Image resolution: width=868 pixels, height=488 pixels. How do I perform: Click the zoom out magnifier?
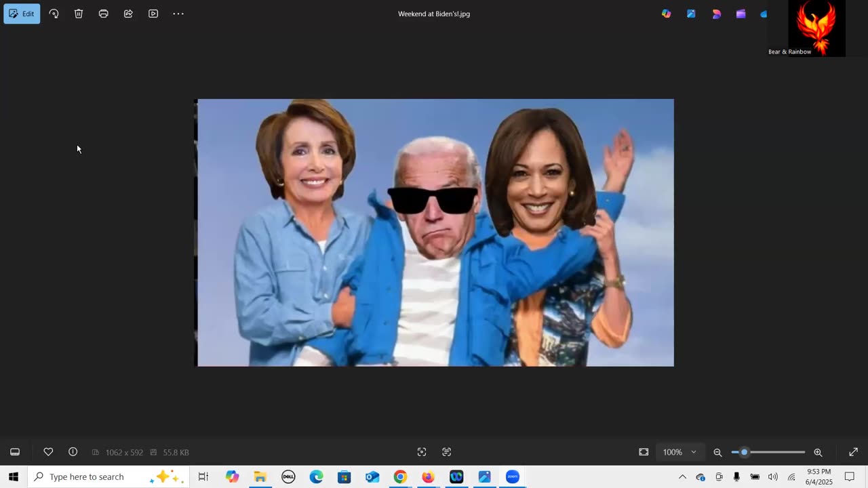717,452
